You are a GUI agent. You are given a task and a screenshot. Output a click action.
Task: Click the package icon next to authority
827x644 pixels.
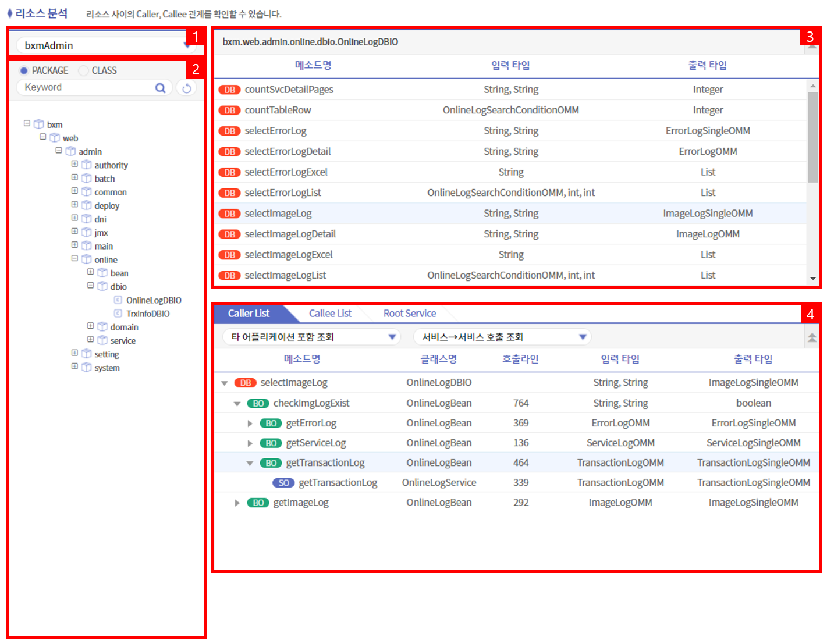(87, 165)
